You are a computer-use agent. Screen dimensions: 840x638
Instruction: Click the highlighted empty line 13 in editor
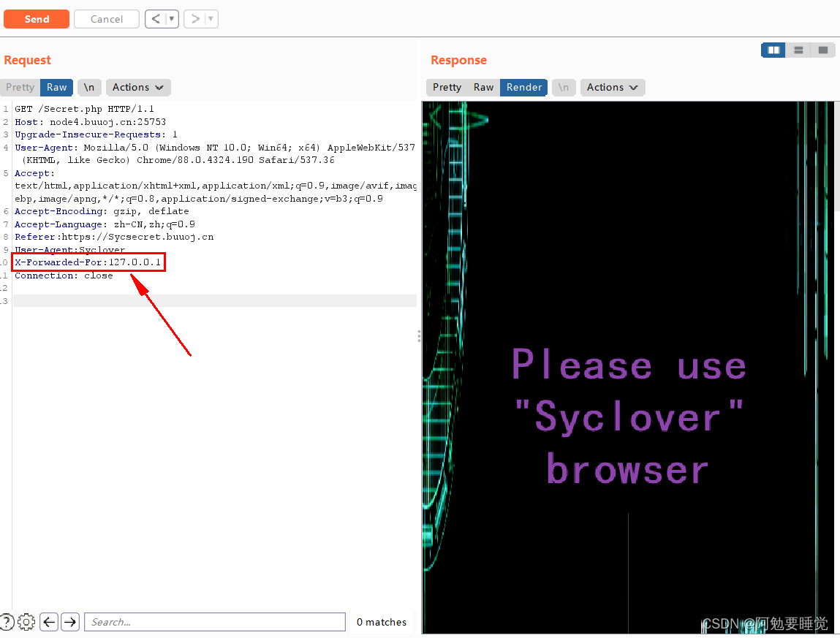click(215, 300)
